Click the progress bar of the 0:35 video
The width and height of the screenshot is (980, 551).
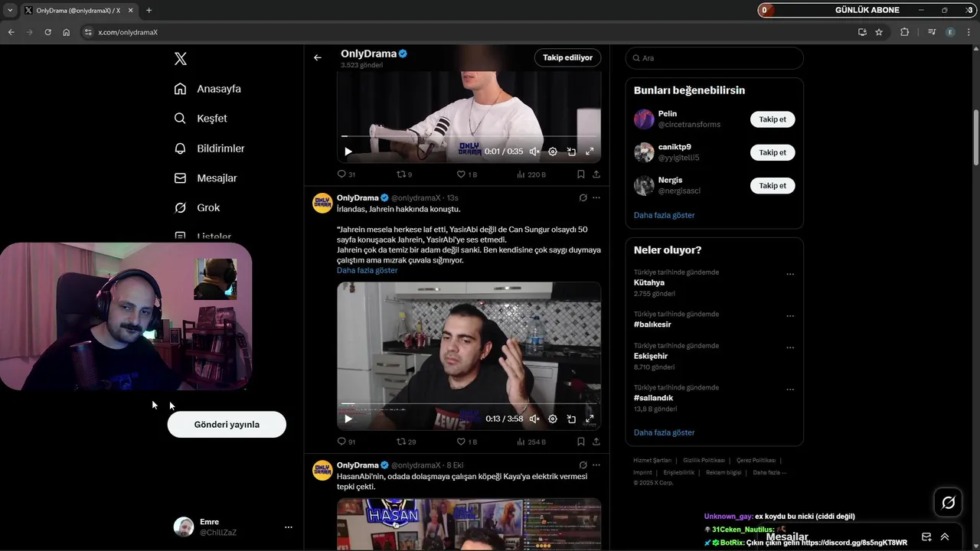469,136
